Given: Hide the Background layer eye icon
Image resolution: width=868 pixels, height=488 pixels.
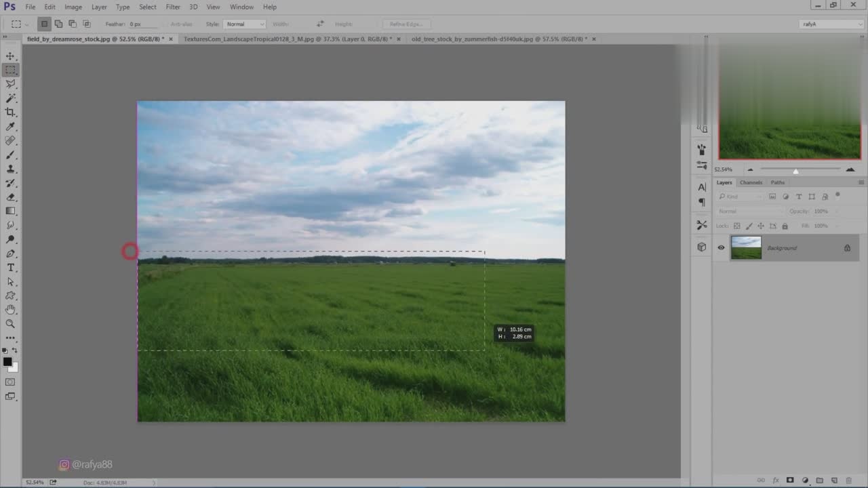Looking at the screenshot, I should (721, 248).
